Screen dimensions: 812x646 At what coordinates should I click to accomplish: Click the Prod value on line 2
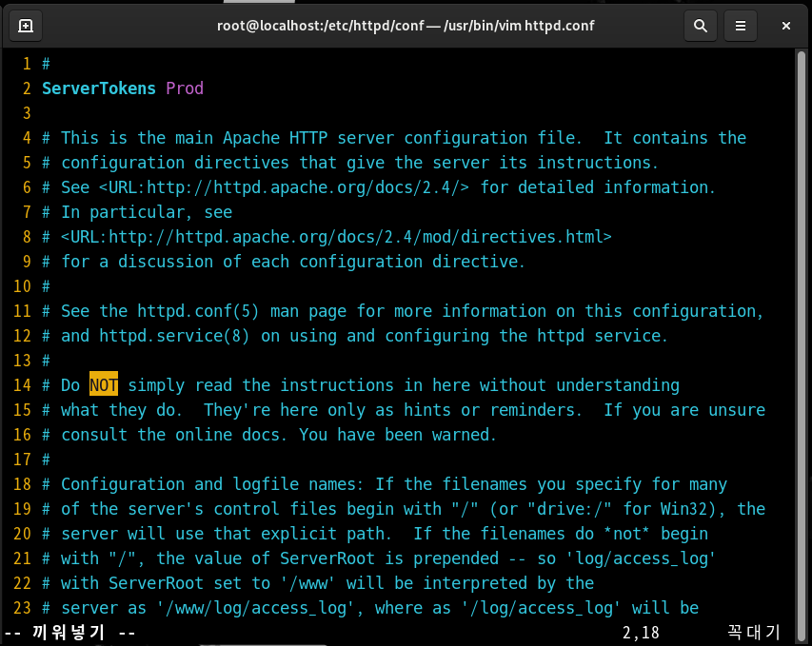click(x=185, y=88)
